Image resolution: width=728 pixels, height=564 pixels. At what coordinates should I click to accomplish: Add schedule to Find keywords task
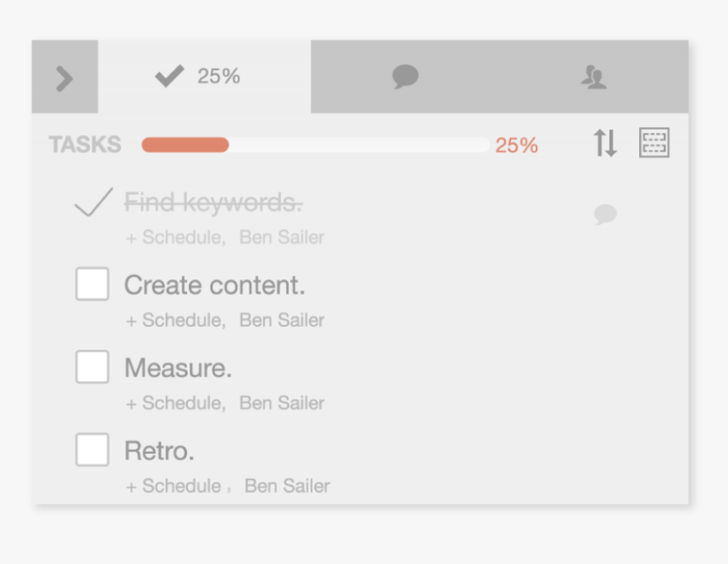point(175,237)
